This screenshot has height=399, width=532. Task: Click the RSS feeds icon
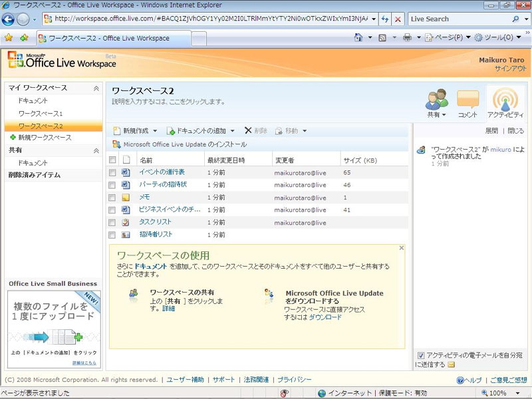382,38
